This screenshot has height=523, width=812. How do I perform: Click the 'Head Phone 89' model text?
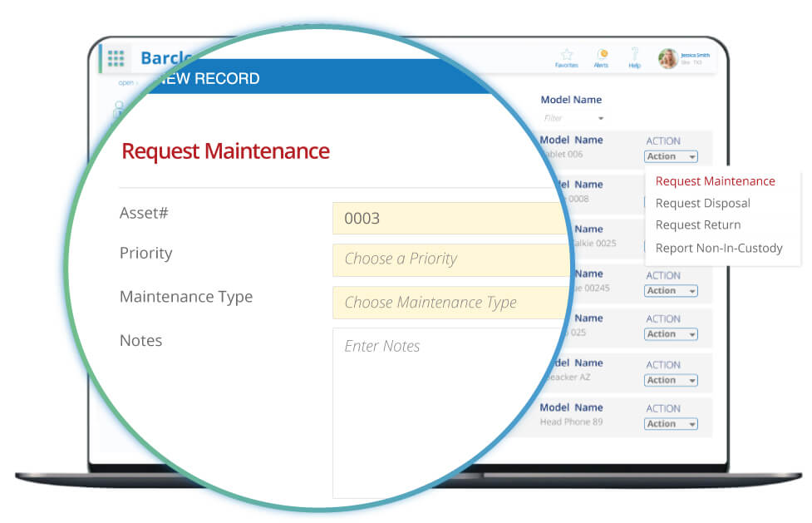(x=571, y=422)
